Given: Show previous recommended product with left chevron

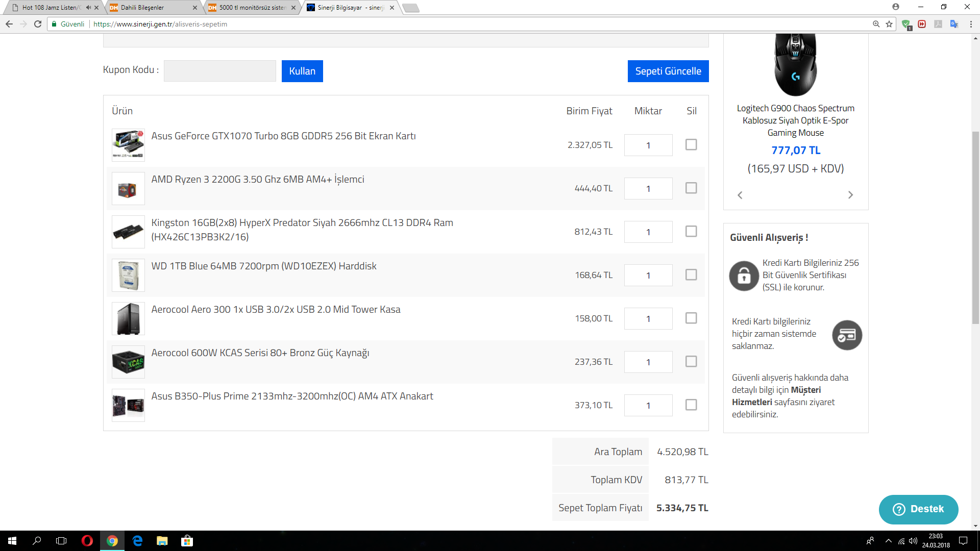Looking at the screenshot, I should click(x=740, y=195).
